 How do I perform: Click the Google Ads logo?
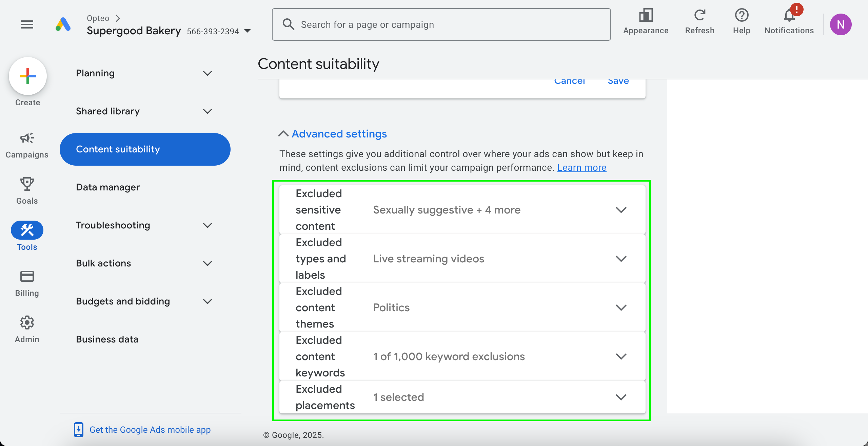63,24
